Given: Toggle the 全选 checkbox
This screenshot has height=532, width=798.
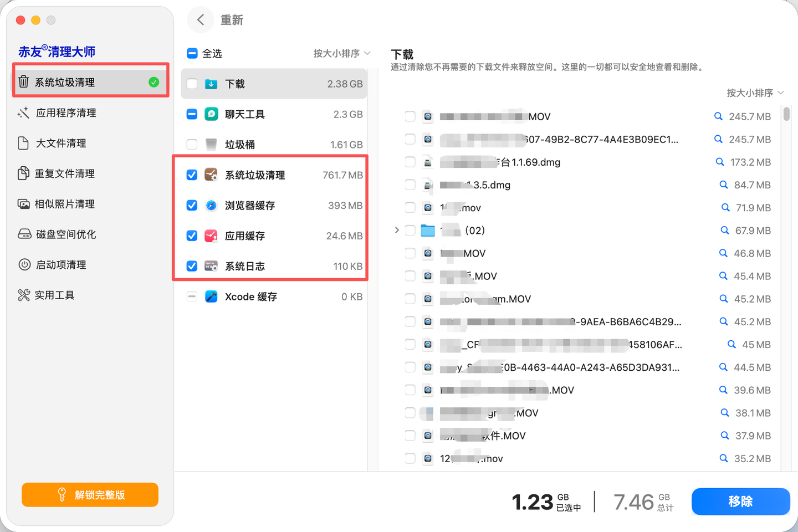Looking at the screenshot, I should click(x=192, y=53).
